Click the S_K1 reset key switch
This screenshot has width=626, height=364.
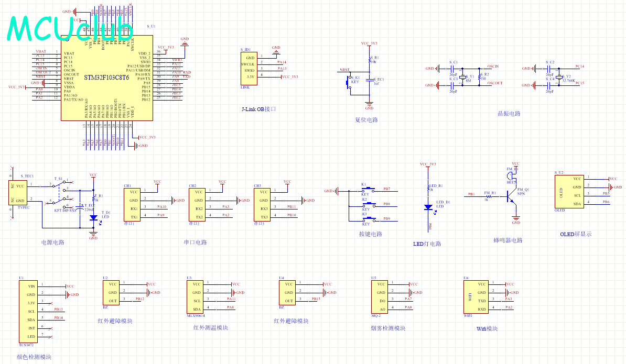point(349,82)
